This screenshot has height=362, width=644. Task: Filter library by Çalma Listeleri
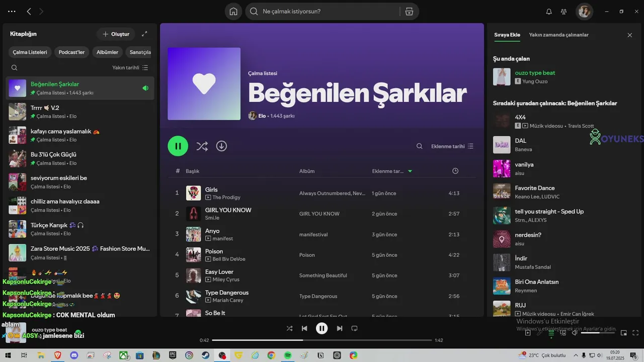pos(30,52)
